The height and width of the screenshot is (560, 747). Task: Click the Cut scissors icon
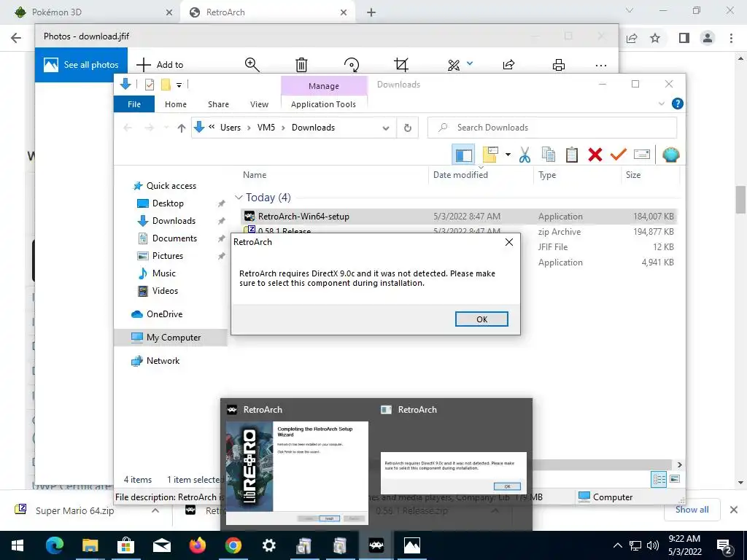pos(525,155)
